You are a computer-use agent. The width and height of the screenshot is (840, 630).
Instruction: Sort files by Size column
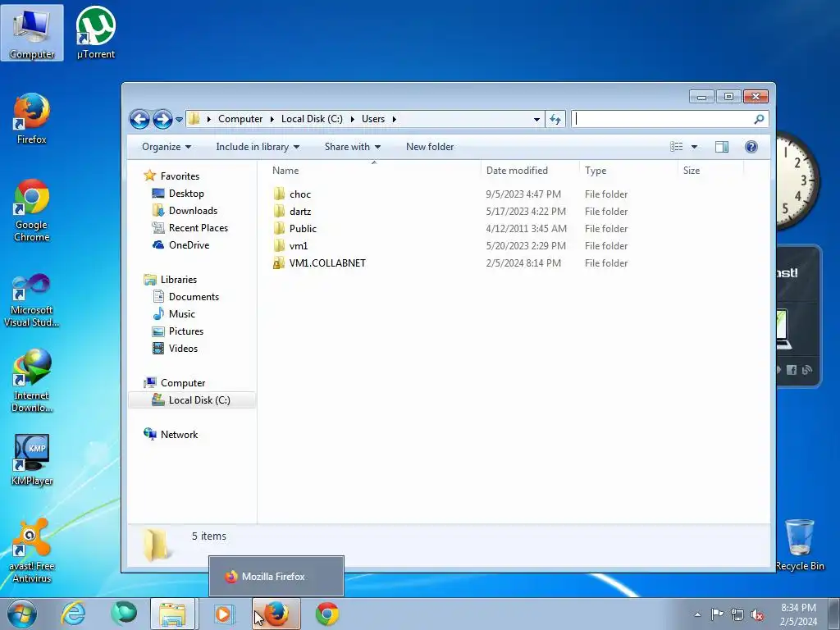pyautogui.click(x=711, y=171)
